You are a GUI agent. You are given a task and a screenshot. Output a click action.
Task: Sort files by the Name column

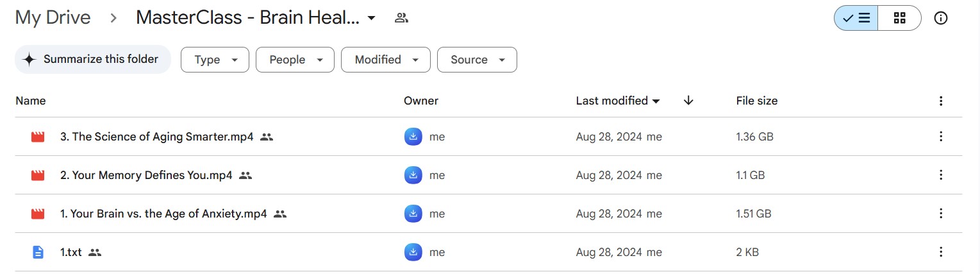[x=30, y=101]
